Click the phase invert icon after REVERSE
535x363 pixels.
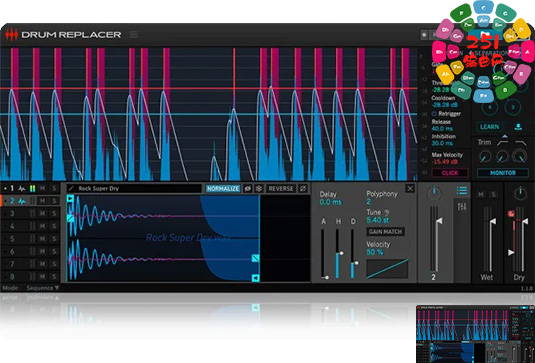(x=303, y=188)
